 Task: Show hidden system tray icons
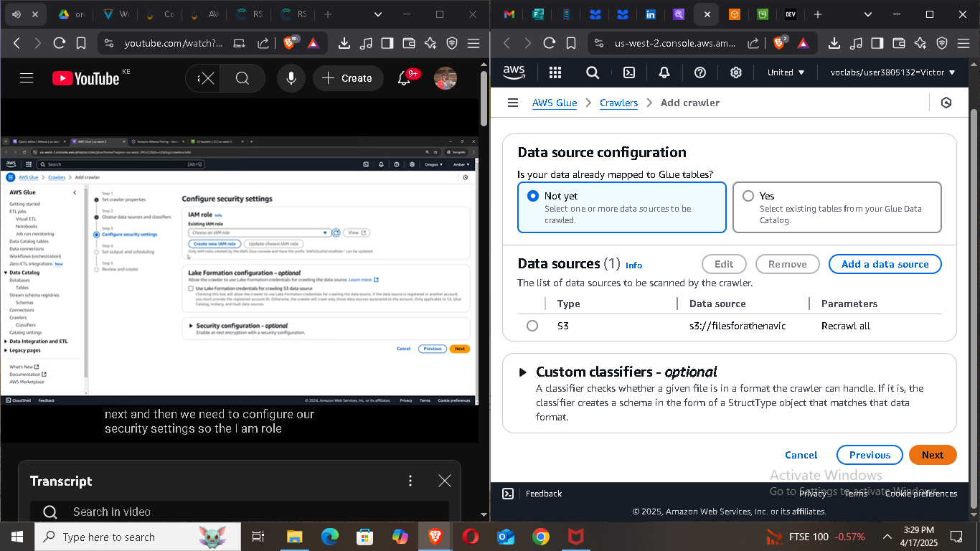[x=887, y=537]
